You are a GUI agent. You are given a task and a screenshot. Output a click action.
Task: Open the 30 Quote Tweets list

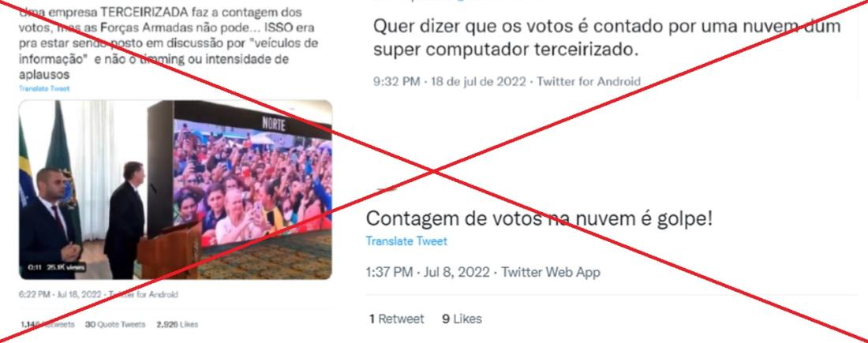[115, 325]
